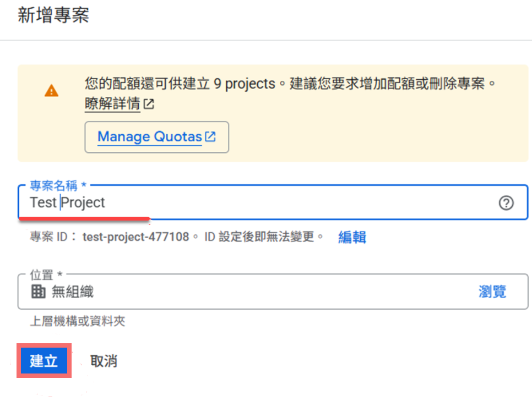Click the word Project in name field
Screen dimensions: 532x401
click(83, 202)
